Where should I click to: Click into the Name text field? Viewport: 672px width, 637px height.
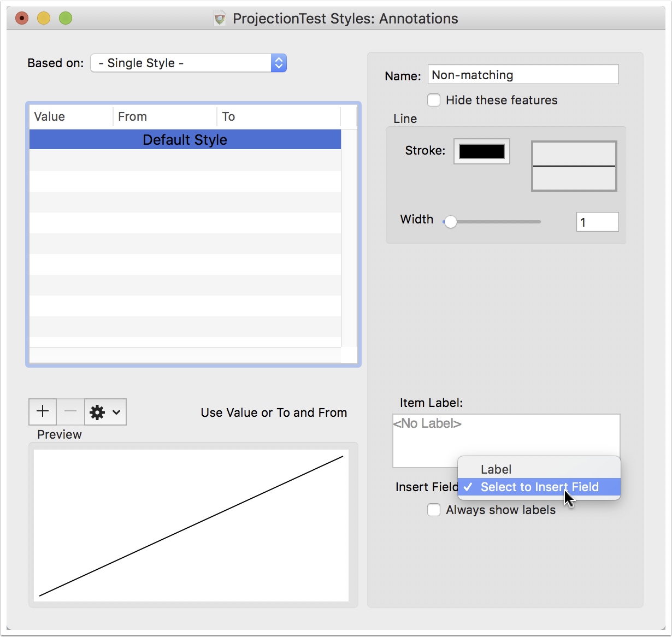point(523,75)
